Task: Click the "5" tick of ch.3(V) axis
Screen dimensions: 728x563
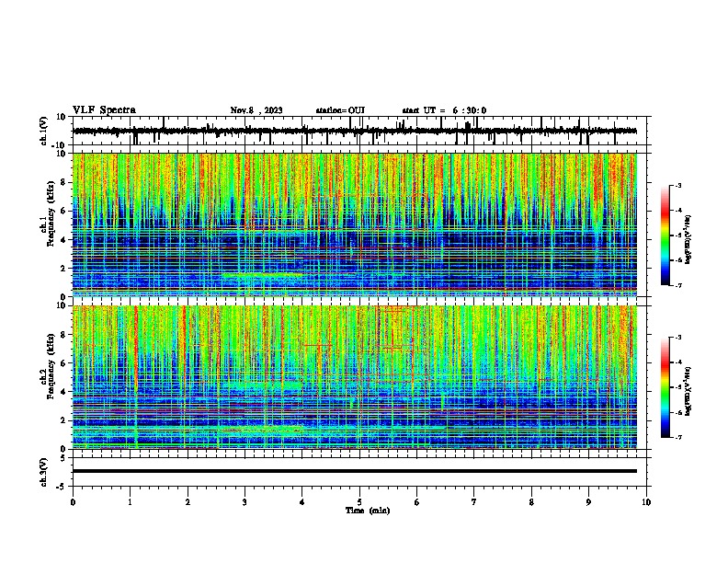Action: pyautogui.click(x=63, y=458)
